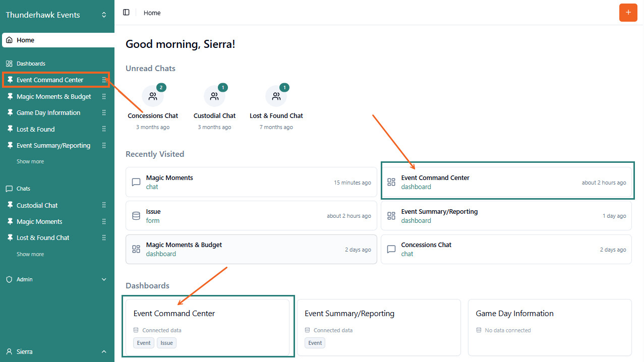The width and height of the screenshot is (644, 362).
Task: Click drag handle for Event Summary/Reporting
Action: 104,145
